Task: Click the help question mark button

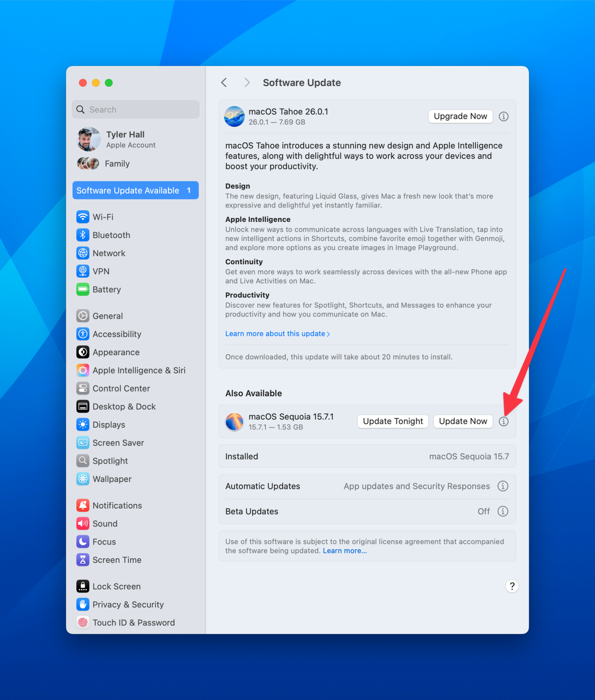Action: (512, 586)
